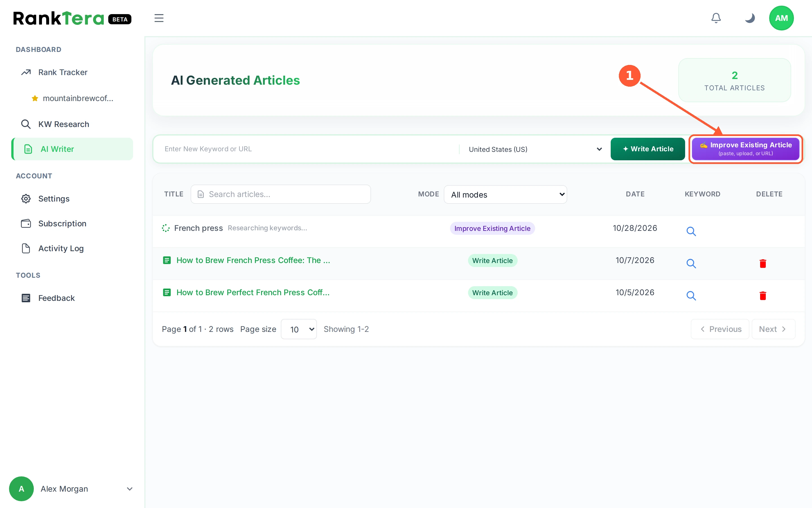Click the French press row title
This screenshot has width=812, height=508.
[x=198, y=228]
